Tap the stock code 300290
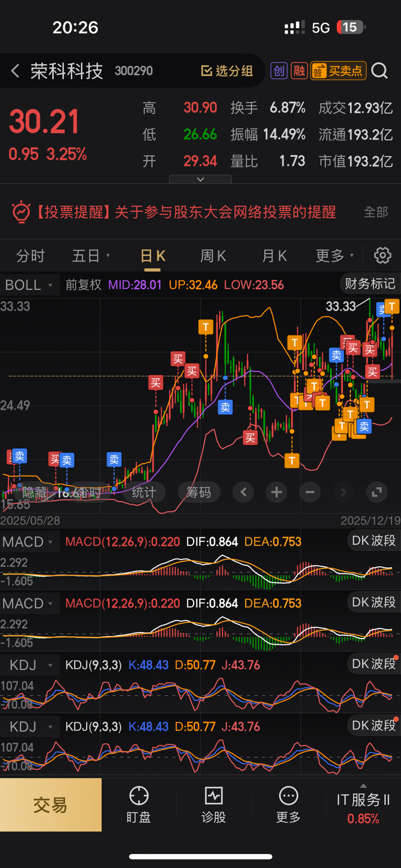 click(134, 71)
